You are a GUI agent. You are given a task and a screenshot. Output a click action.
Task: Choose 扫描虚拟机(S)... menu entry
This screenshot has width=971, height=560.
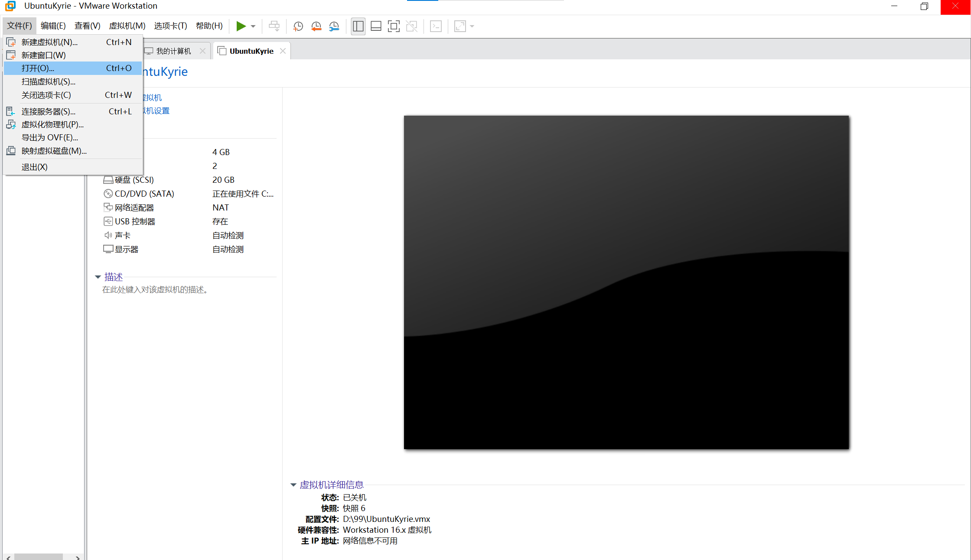[73, 81]
